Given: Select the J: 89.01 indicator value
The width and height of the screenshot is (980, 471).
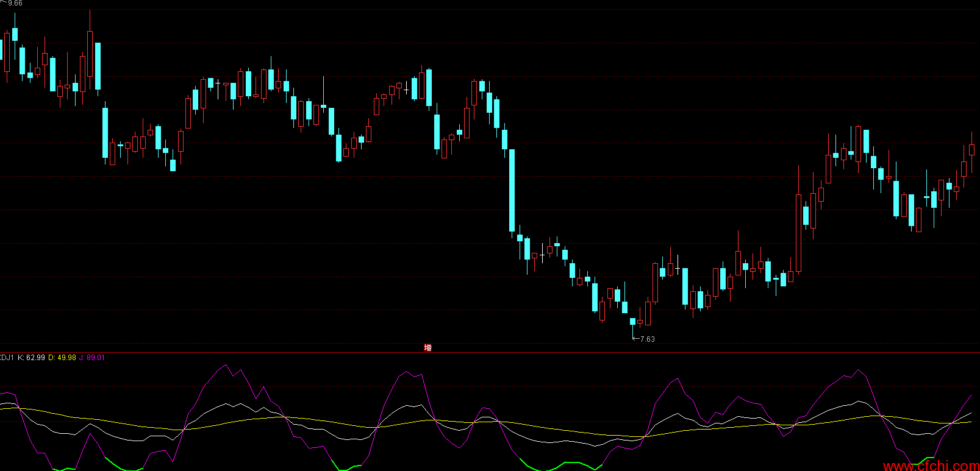Looking at the screenshot, I should (92, 358).
